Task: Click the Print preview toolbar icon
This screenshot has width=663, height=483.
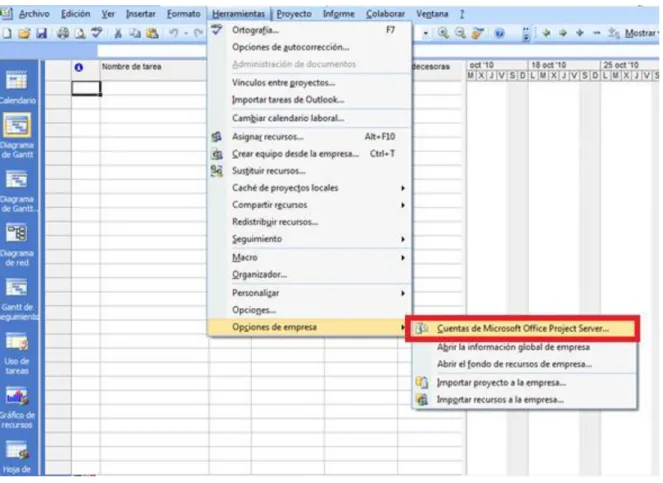Action: (79, 33)
